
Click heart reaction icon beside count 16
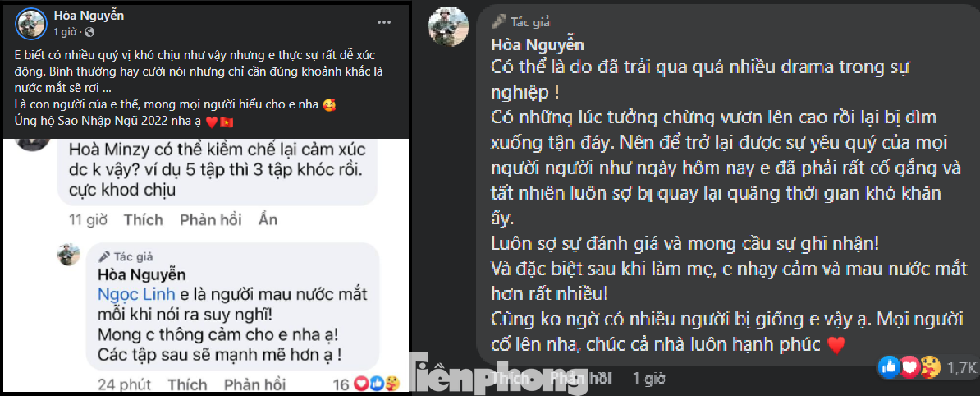[363, 383]
